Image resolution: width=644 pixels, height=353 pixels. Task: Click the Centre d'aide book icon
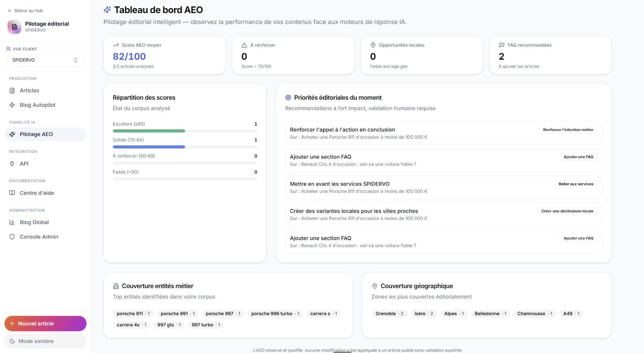tap(12, 193)
